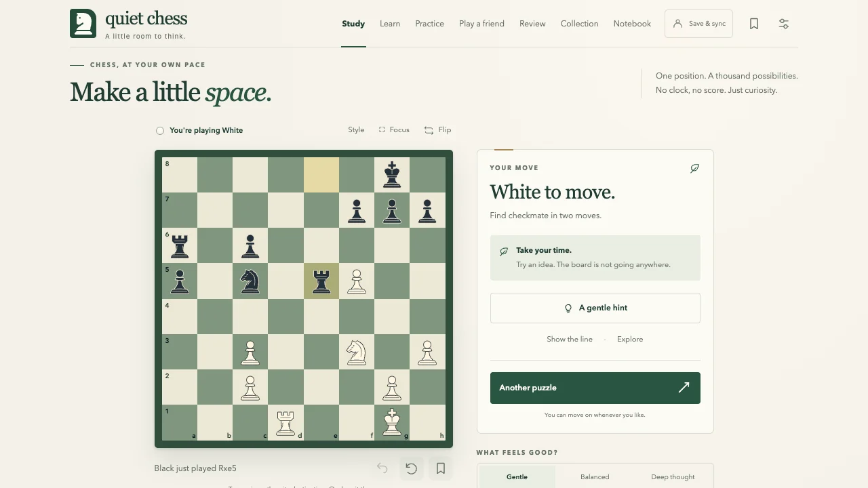Select the black pawn on f7
This screenshot has width=868, height=488.
tap(357, 210)
